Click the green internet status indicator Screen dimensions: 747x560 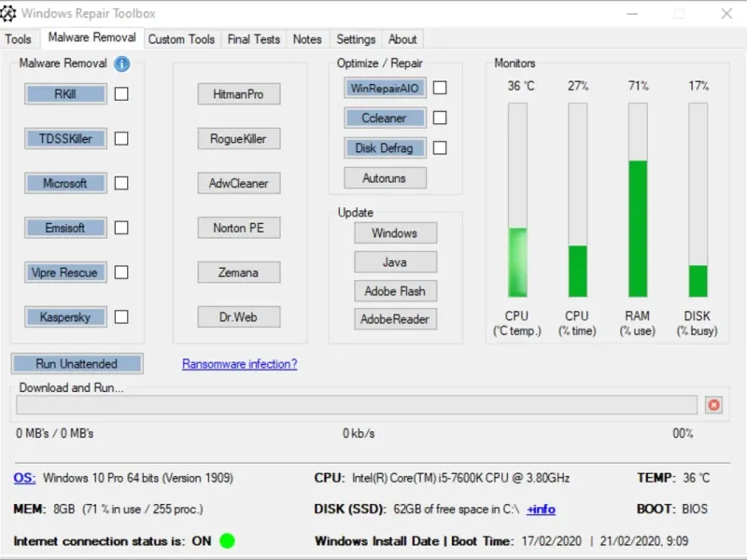pos(227,541)
